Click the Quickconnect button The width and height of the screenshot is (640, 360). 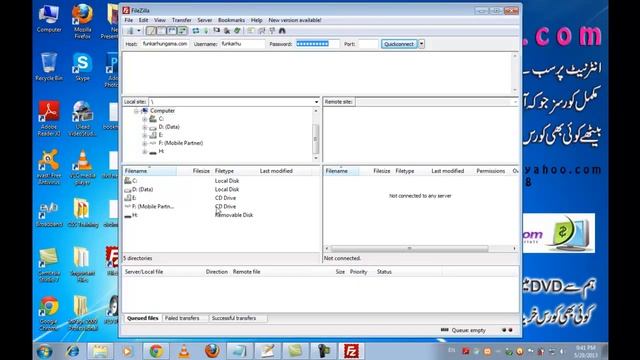point(399,44)
